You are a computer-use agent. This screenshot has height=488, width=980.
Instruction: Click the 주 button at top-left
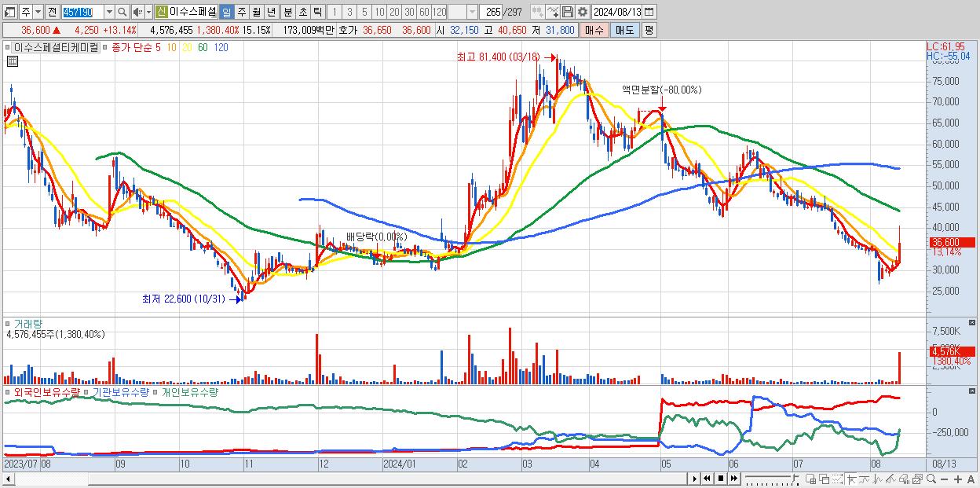point(26,12)
